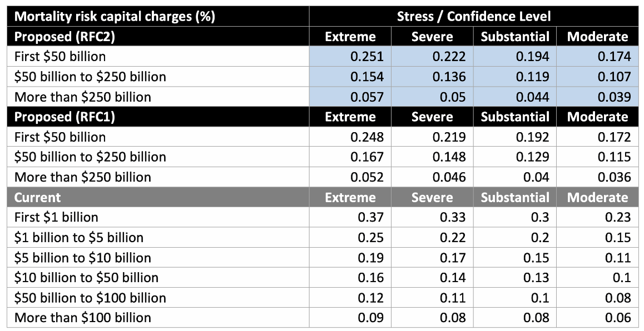
Task: Click the "More than $100 billion" row label
Action: 82,318
